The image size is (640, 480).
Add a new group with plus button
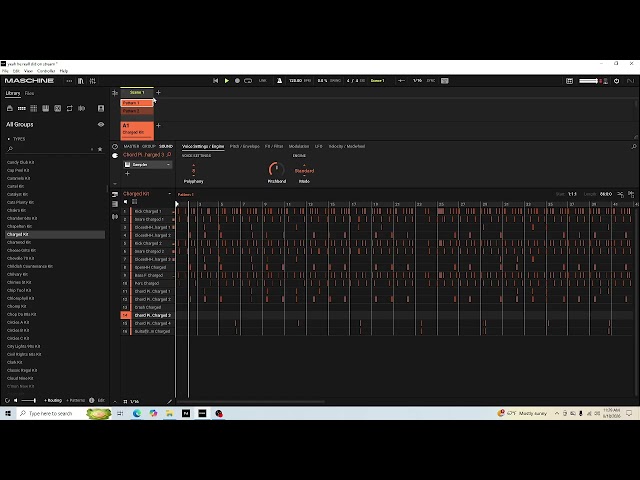coord(158,126)
